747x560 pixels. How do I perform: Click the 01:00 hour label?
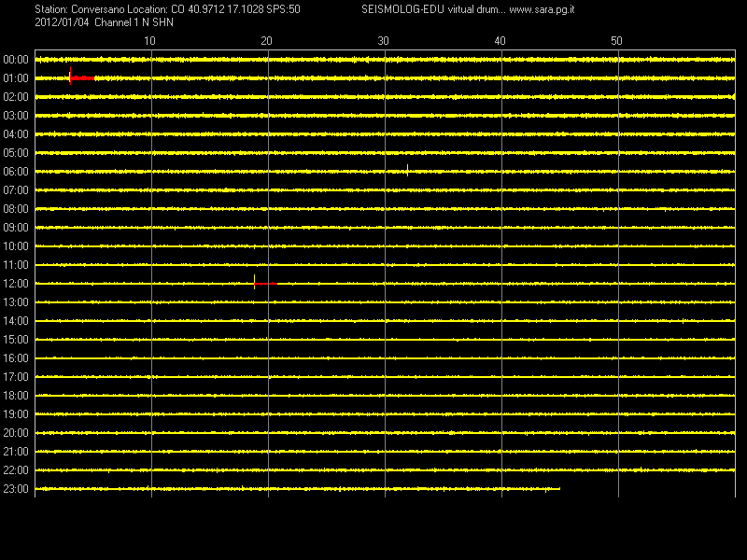[16, 78]
